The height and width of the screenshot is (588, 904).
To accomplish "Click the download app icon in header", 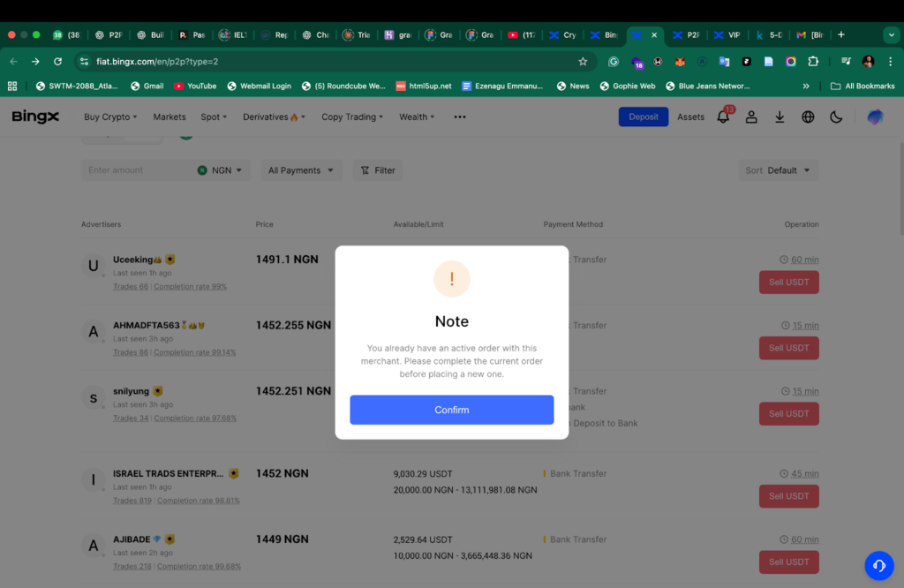I will click(780, 117).
